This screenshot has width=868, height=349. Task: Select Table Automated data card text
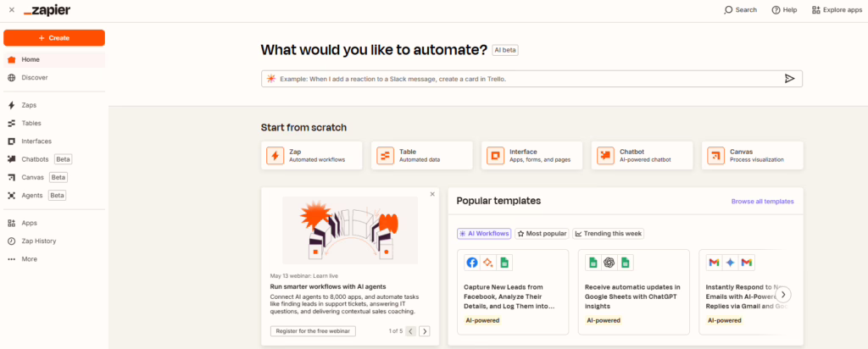point(420,155)
